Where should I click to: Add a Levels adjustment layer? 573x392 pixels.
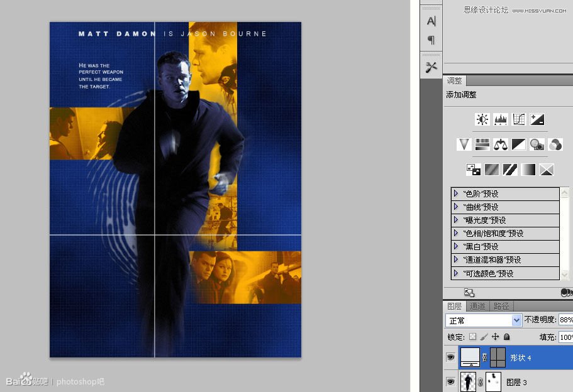500,119
